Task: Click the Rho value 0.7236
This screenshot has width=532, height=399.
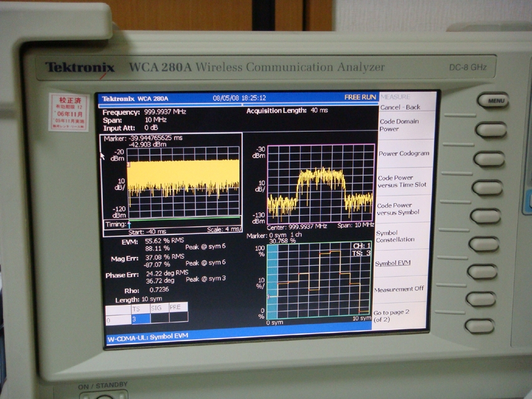Action: (159, 289)
